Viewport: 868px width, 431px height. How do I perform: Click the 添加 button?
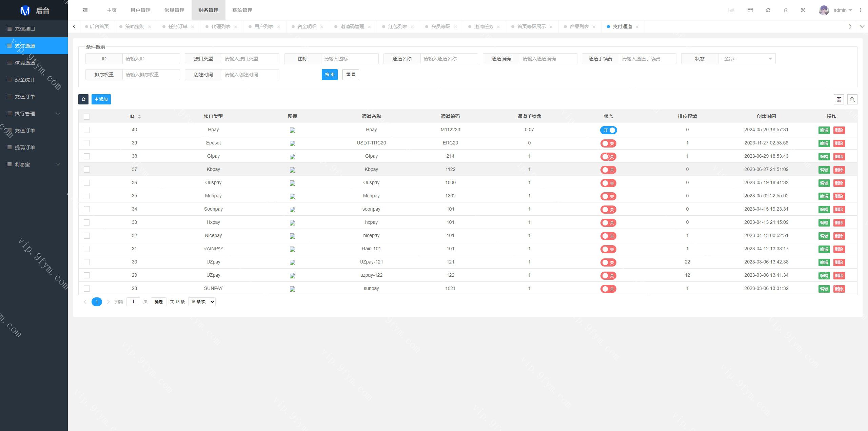click(101, 99)
